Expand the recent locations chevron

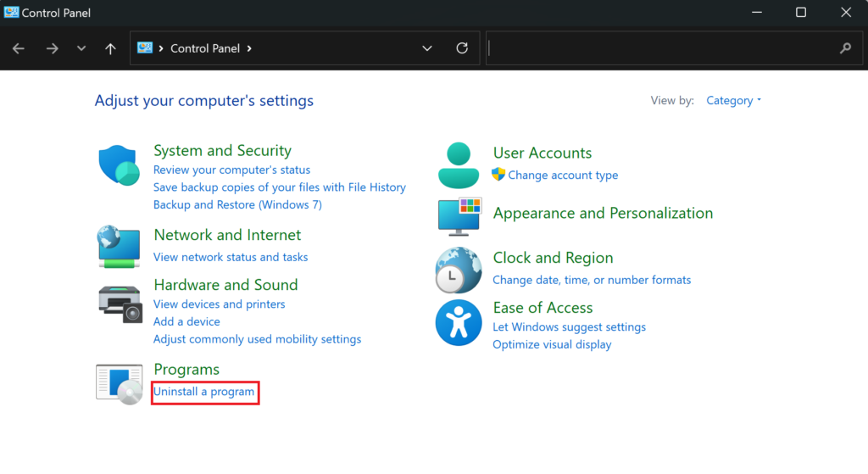tap(81, 48)
